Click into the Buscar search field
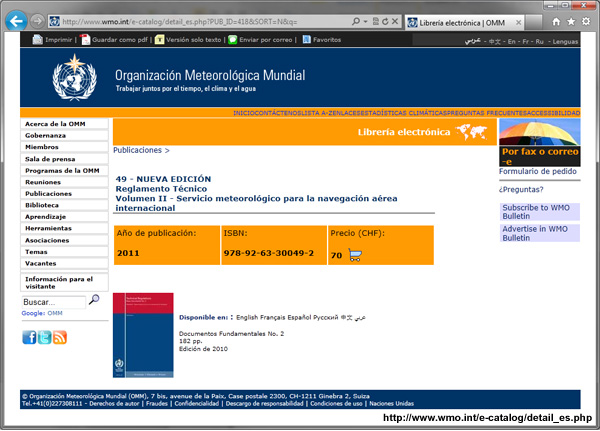 [54, 302]
